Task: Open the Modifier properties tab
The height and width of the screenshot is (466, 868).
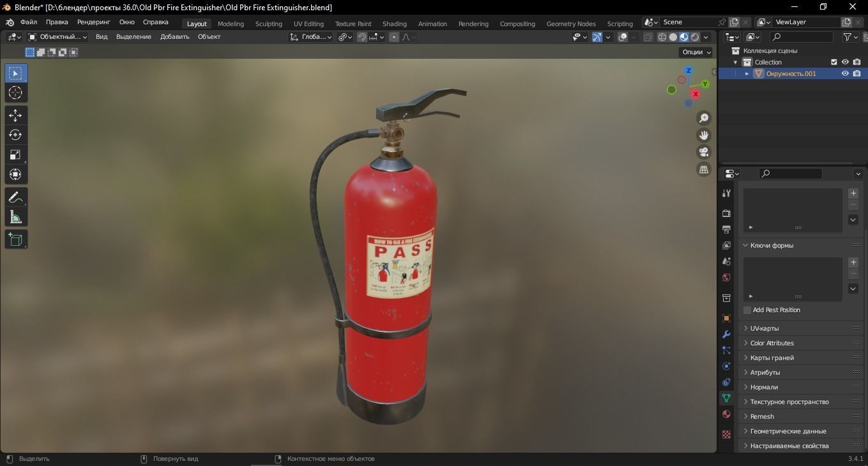Action: (x=726, y=334)
